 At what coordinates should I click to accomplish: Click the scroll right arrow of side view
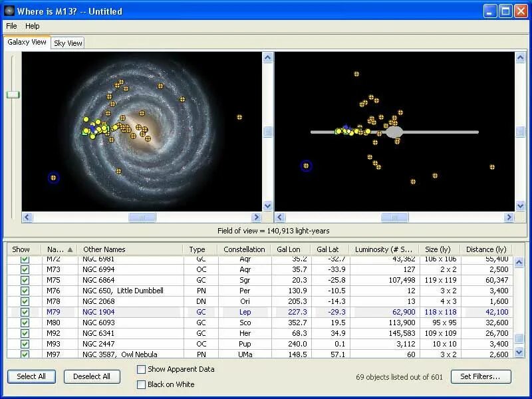tap(509, 217)
